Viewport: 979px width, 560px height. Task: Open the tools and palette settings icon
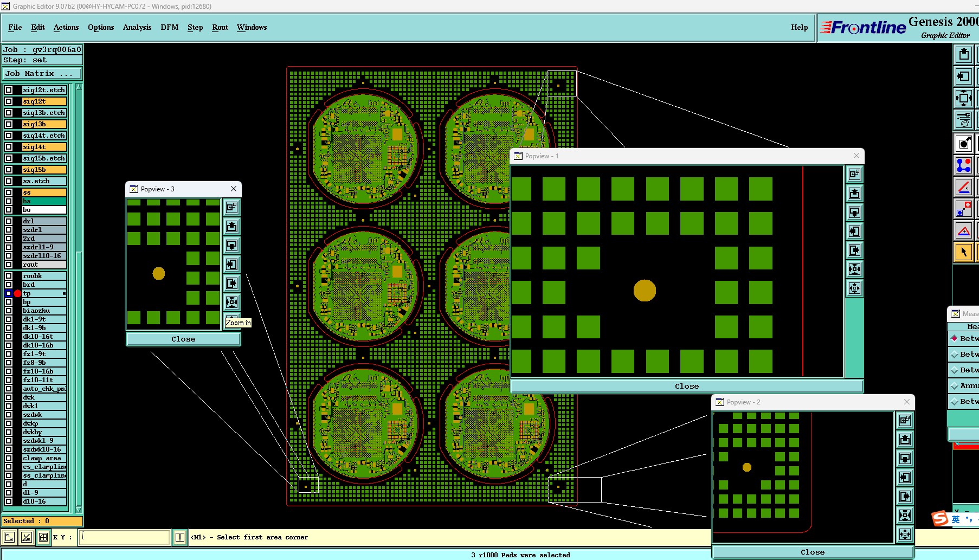963,120
